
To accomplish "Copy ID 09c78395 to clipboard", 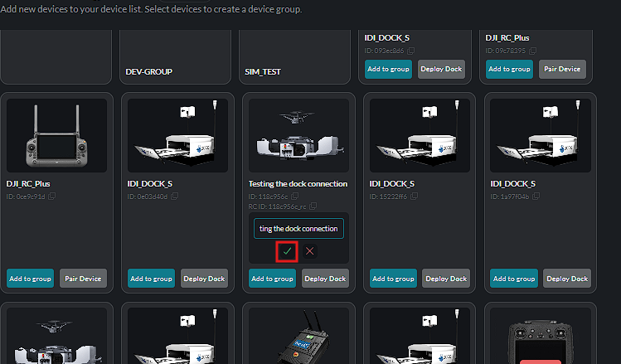I will 532,51.
